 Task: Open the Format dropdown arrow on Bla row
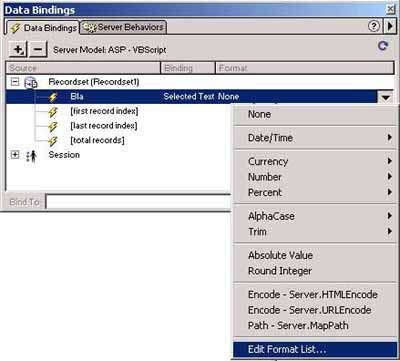coord(386,97)
